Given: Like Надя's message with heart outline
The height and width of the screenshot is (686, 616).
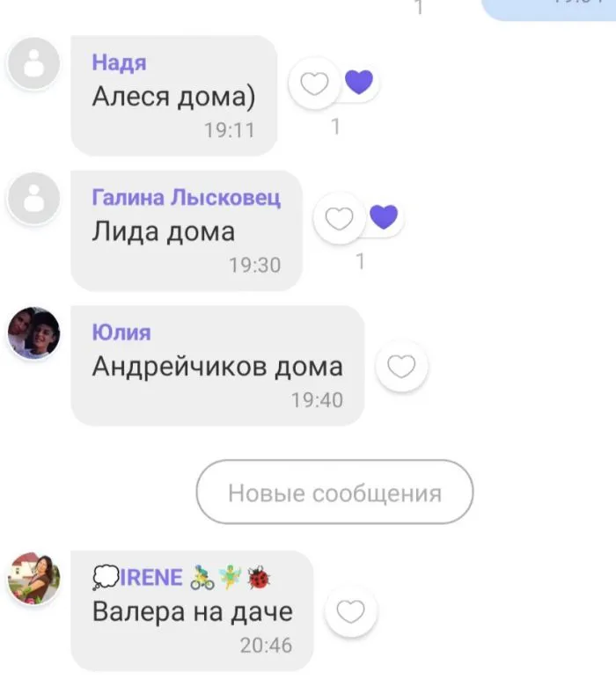Looking at the screenshot, I should [x=314, y=84].
